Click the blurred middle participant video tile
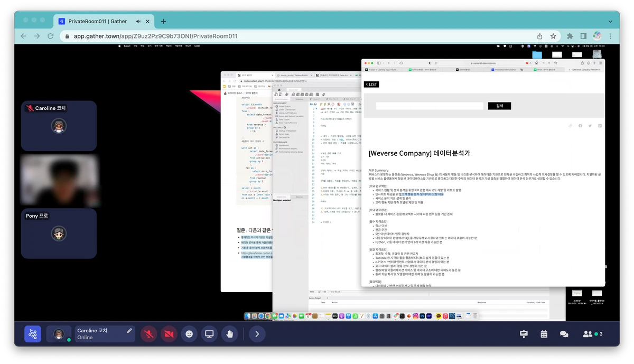634x364 pixels. (59, 180)
